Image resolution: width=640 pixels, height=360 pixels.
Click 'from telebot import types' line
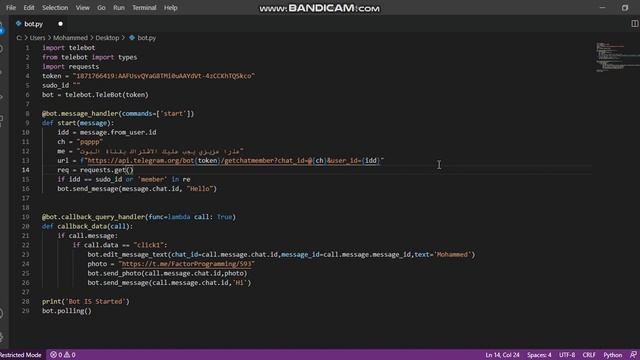click(x=89, y=58)
